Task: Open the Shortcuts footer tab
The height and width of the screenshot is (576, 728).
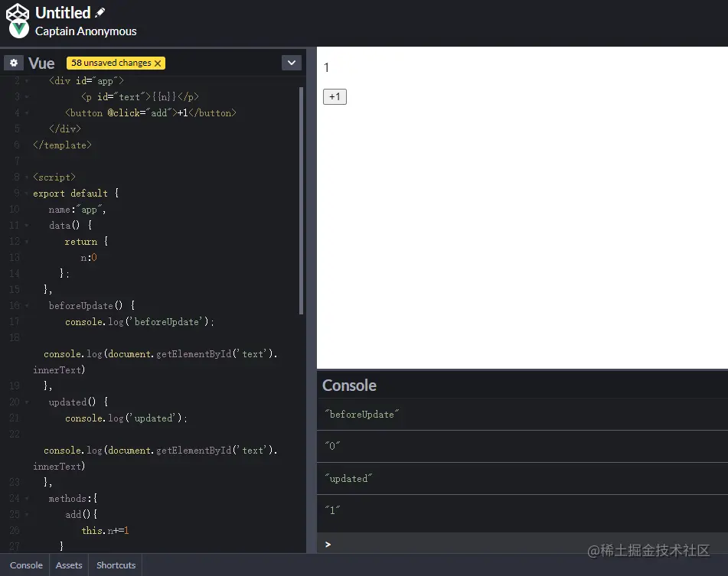Action: coord(116,565)
